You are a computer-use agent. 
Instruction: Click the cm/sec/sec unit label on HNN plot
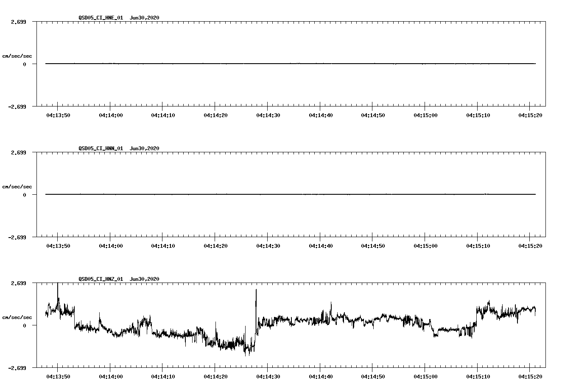pyautogui.click(x=17, y=187)
